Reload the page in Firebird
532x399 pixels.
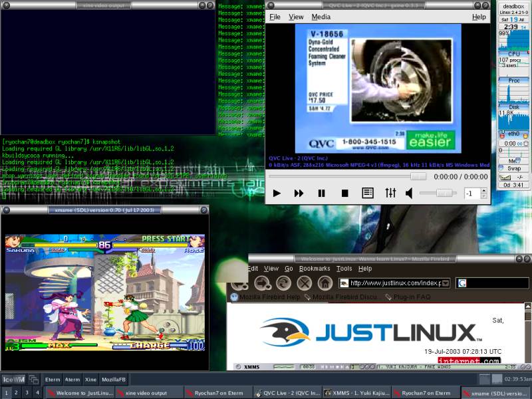284,283
